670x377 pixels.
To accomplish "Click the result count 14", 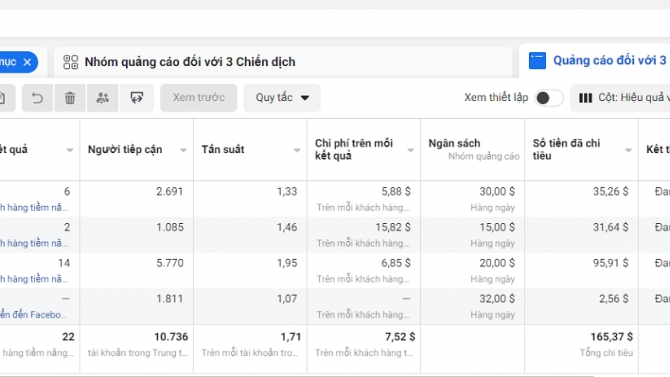I will (x=64, y=263).
